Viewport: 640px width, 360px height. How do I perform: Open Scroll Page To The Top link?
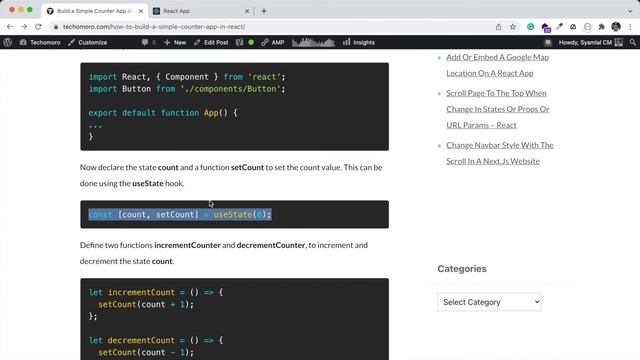[498, 109]
